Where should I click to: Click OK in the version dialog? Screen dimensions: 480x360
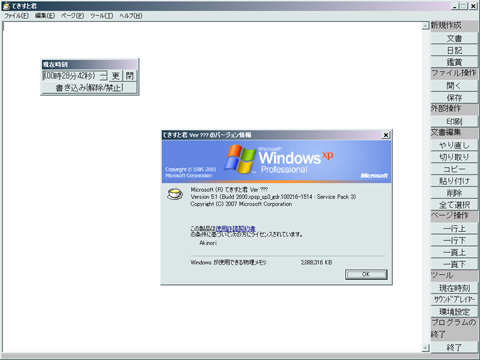[366, 274]
